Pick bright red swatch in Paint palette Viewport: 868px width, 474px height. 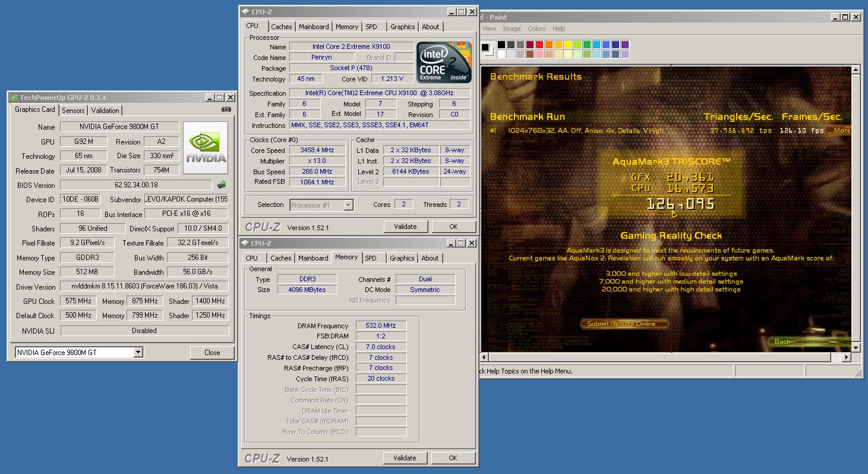(x=539, y=45)
